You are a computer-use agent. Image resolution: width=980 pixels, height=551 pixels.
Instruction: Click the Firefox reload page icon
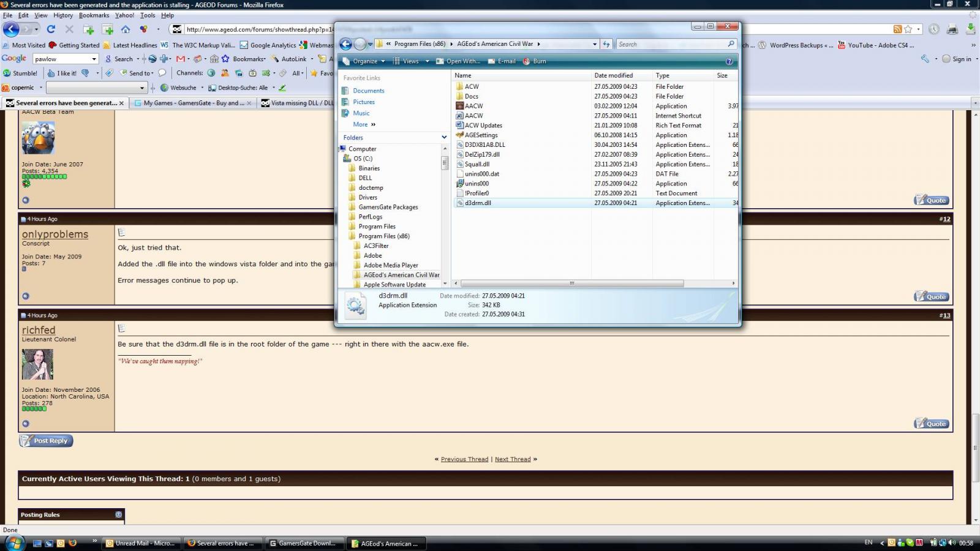point(51,29)
